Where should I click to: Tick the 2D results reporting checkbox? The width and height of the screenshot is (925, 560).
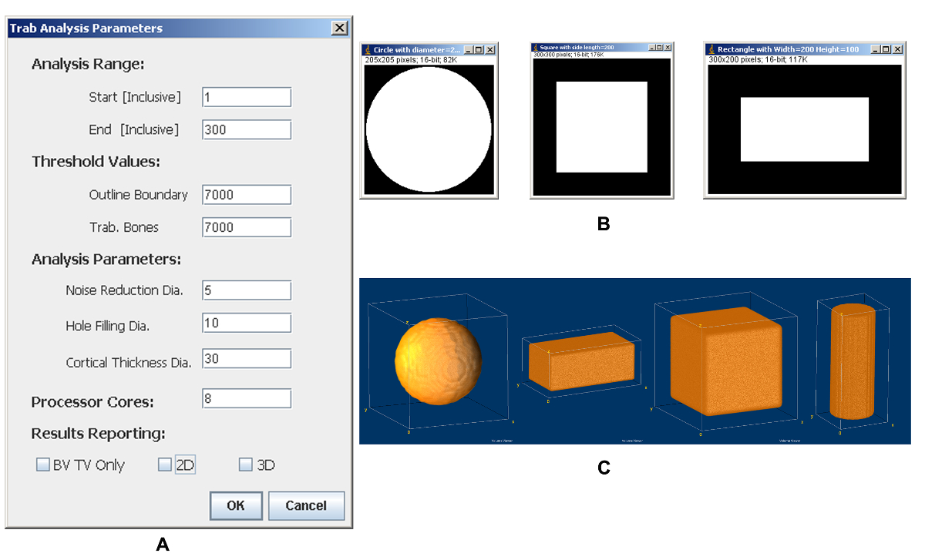tap(164, 464)
